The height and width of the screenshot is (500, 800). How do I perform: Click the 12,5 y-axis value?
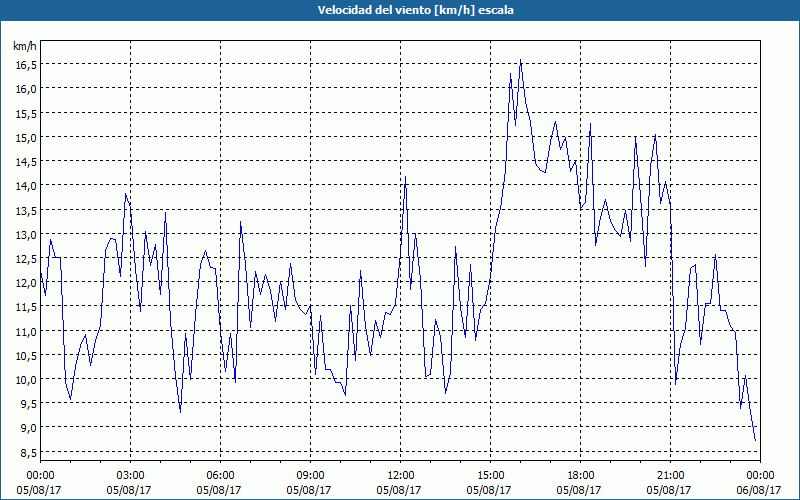coord(26,259)
